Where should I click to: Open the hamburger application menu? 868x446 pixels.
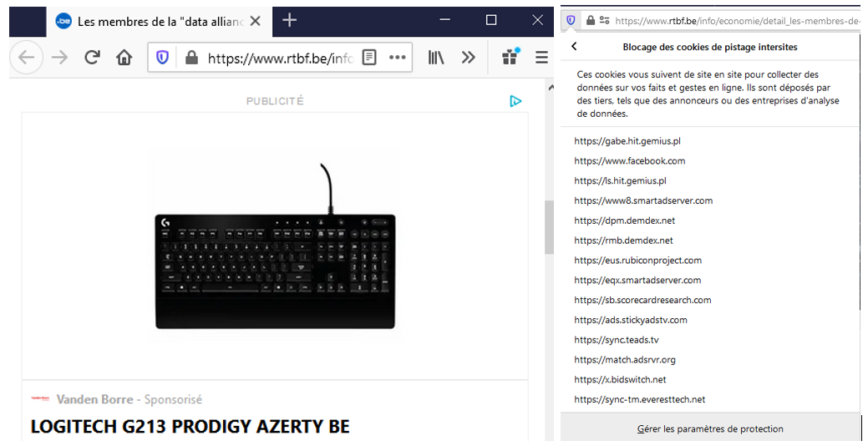(541, 57)
